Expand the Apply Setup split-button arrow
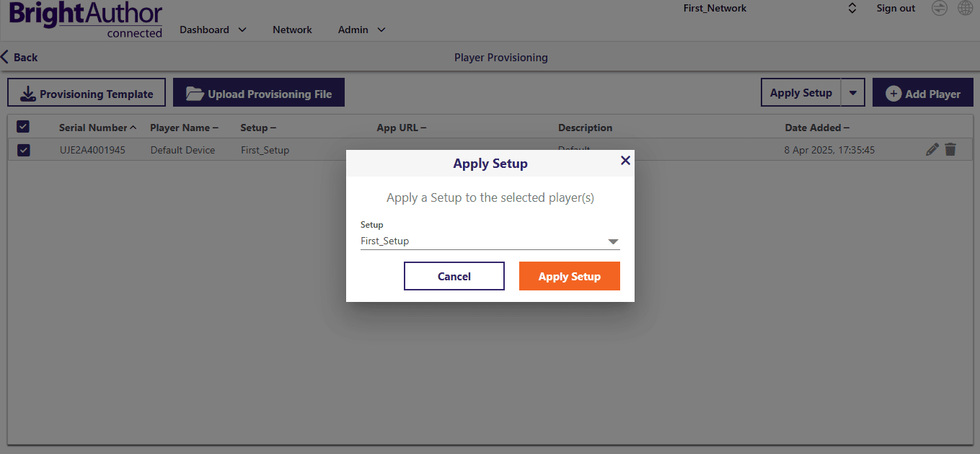980x454 pixels. click(854, 92)
